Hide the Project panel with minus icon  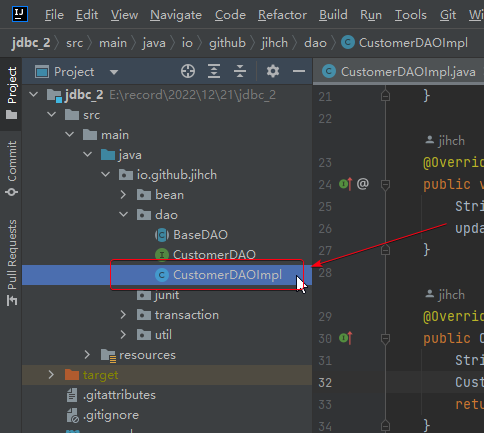[299, 71]
